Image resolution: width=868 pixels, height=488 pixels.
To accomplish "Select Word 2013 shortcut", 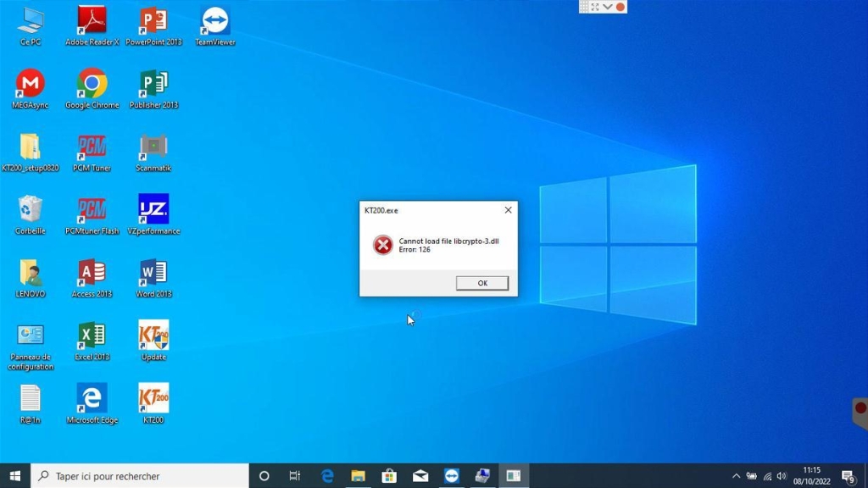I will (x=153, y=278).
